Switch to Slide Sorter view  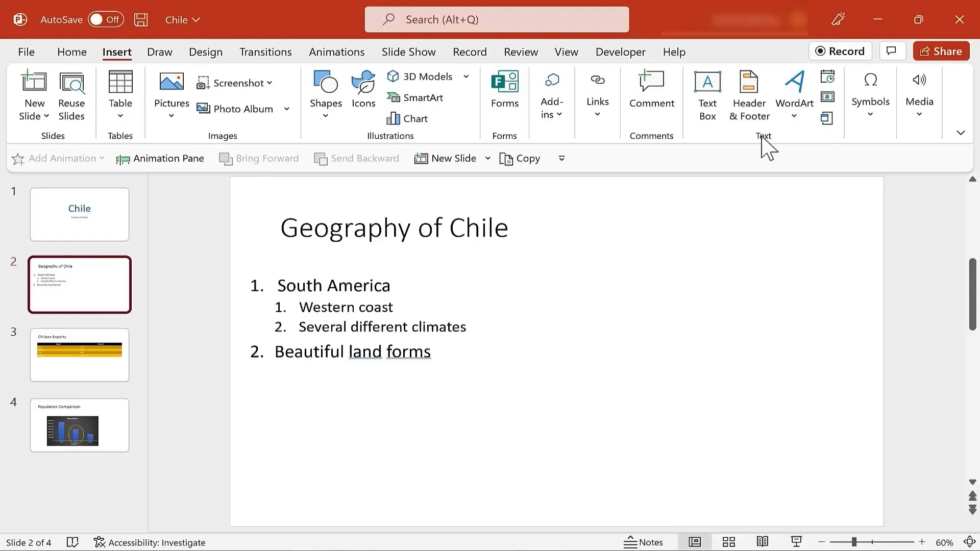pyautogui.click(x=728, y=542)
